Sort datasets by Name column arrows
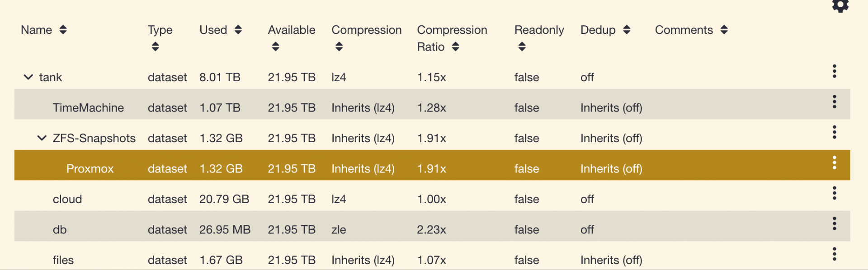 click(x=63, y=30)
